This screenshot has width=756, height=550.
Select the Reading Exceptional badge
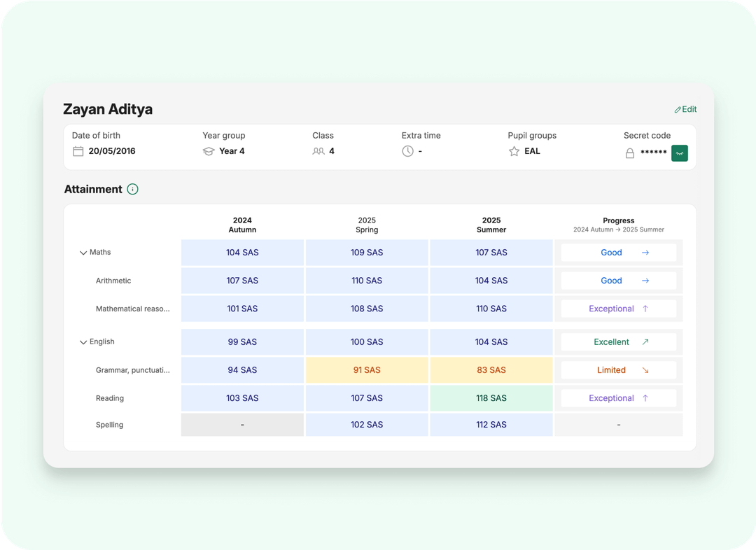(x=619, y=398)
